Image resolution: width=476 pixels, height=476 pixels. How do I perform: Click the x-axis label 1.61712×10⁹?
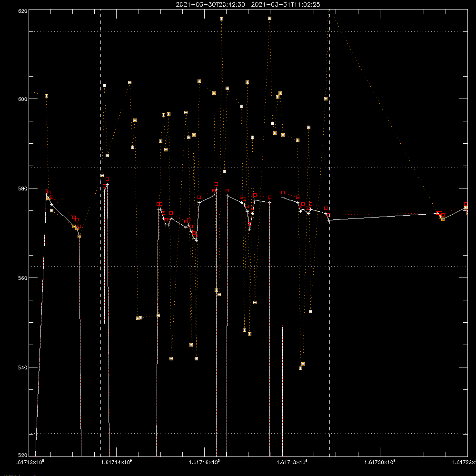point(29,462)
